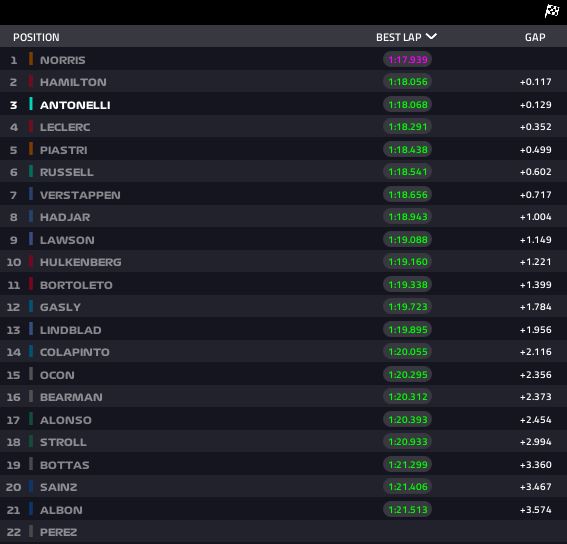This screenshot has height=544, width=567.
Task: Click Norris's orange team color bar
Action: click(x=31, y=59)
